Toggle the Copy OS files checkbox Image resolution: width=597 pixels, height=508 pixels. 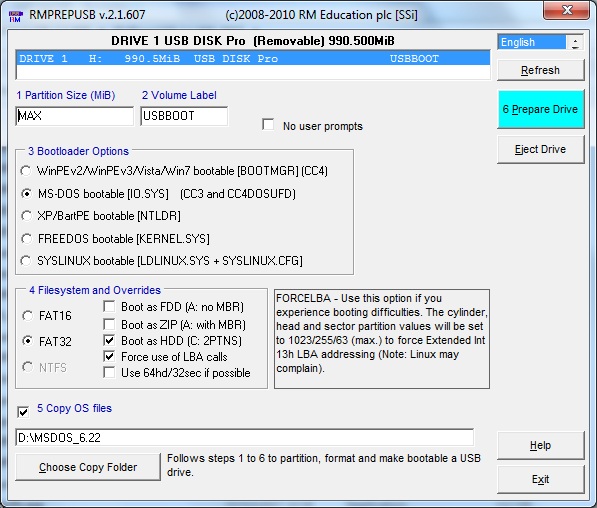23,412
